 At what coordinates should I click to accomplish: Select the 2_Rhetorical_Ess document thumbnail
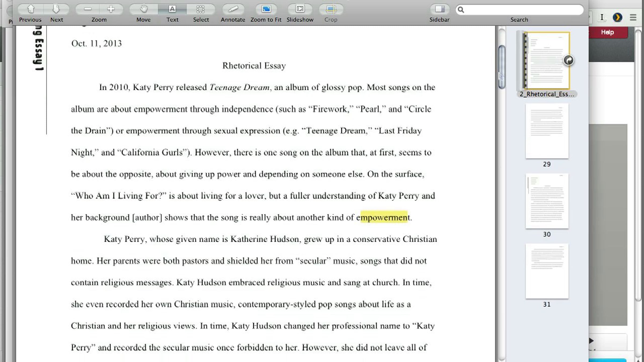click(546, 61)
